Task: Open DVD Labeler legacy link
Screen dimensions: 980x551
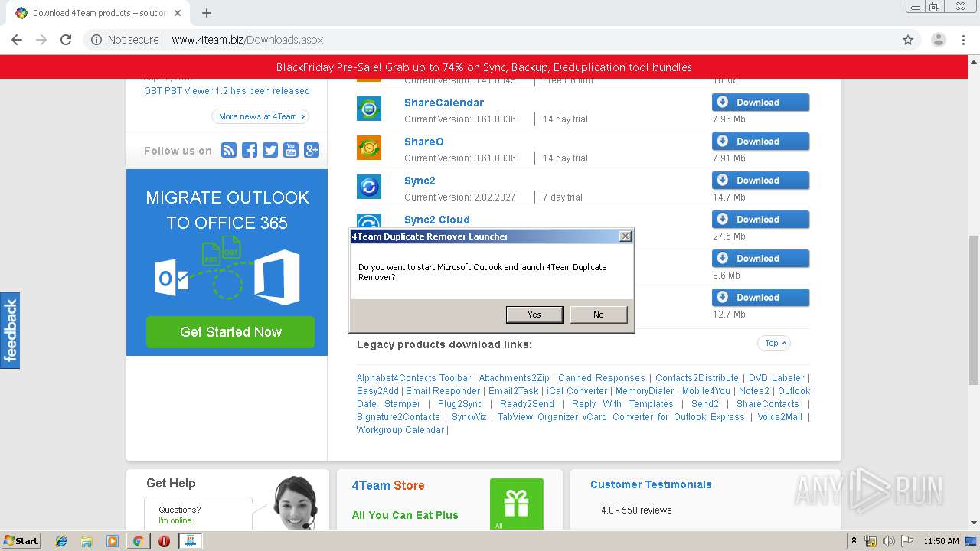Action: (x=776, y=378)
